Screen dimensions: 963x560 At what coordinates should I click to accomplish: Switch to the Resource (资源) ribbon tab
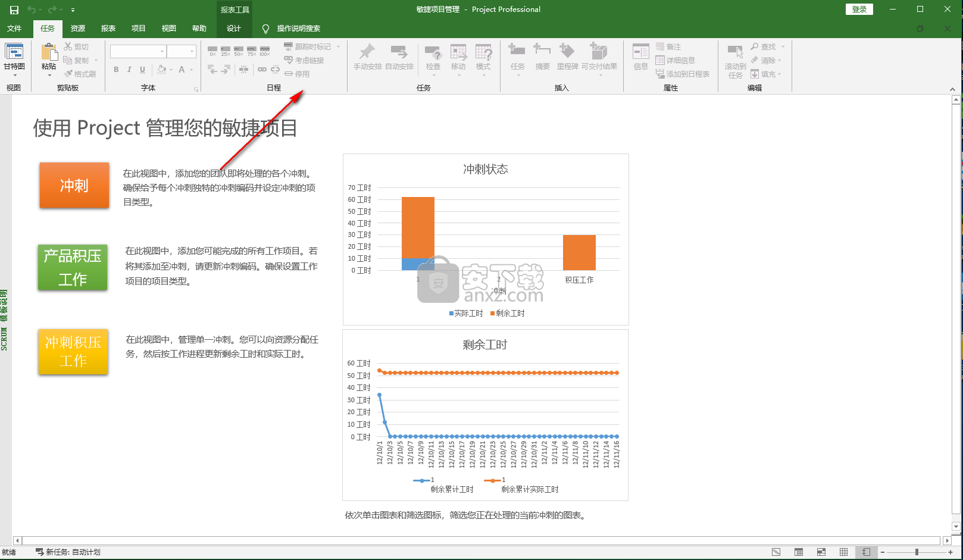tap(78, 29)
